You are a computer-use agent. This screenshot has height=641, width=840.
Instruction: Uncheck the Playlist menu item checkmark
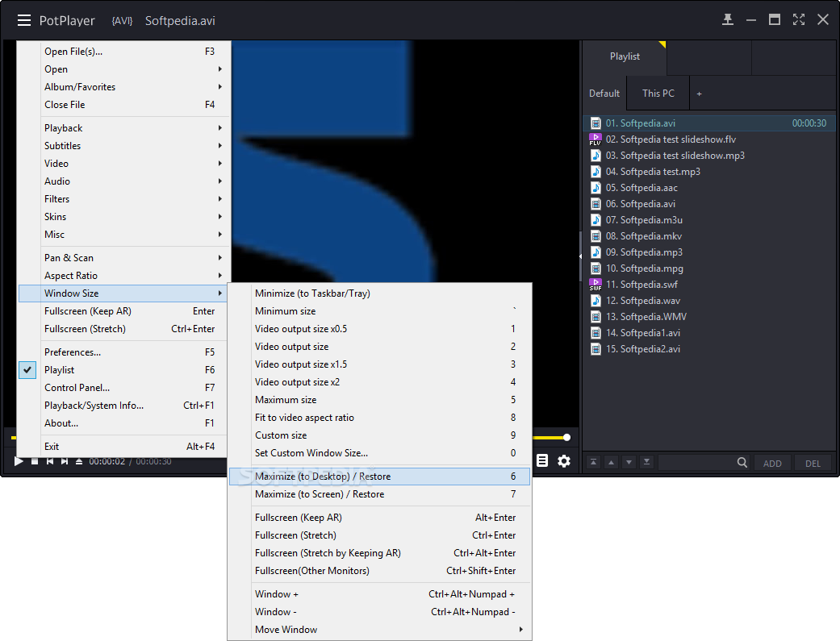coord(27,370)
